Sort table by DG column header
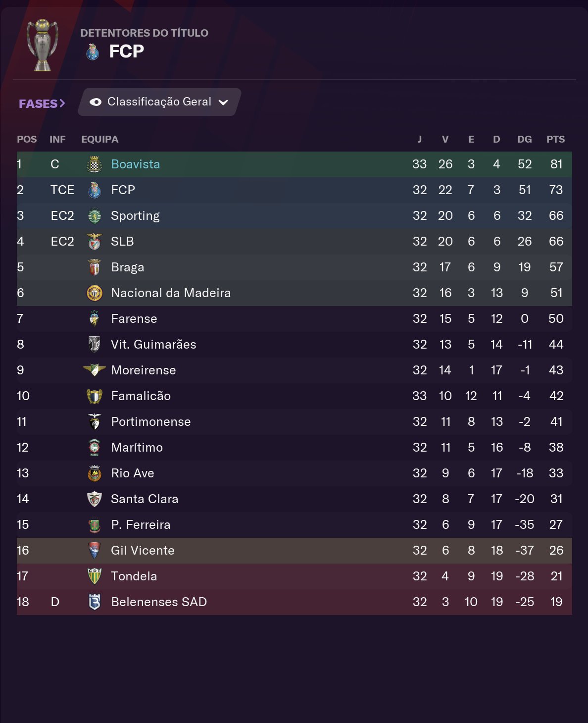The width and height of the screenshot is (588, 723). pyautogui.click(x=524, y=139)
